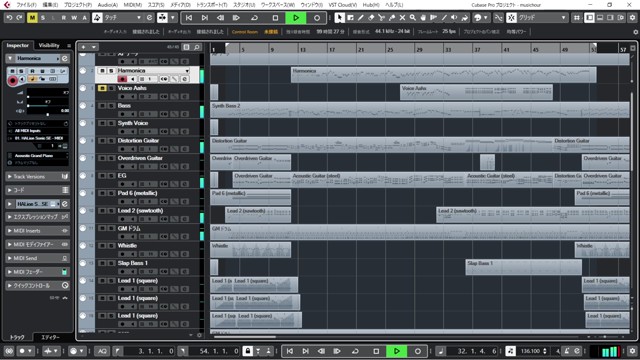Solo the Bass track
Viewport: 640px width, 360px height.
click(111, 106)
